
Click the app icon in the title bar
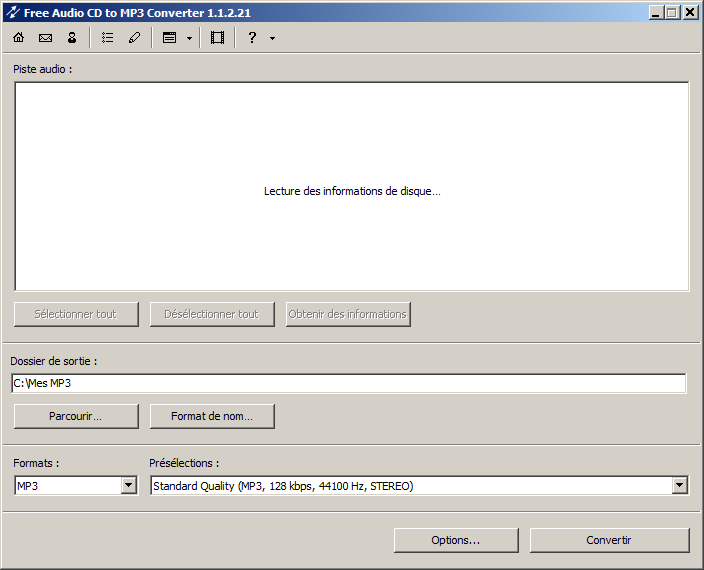pos(13,13)
